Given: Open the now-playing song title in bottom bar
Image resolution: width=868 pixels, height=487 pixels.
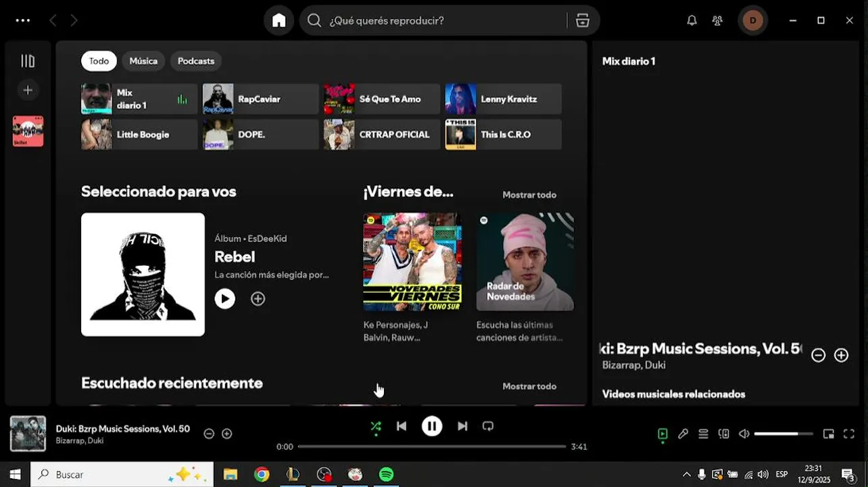Looking at the screenshot, I should coord(123,429).
